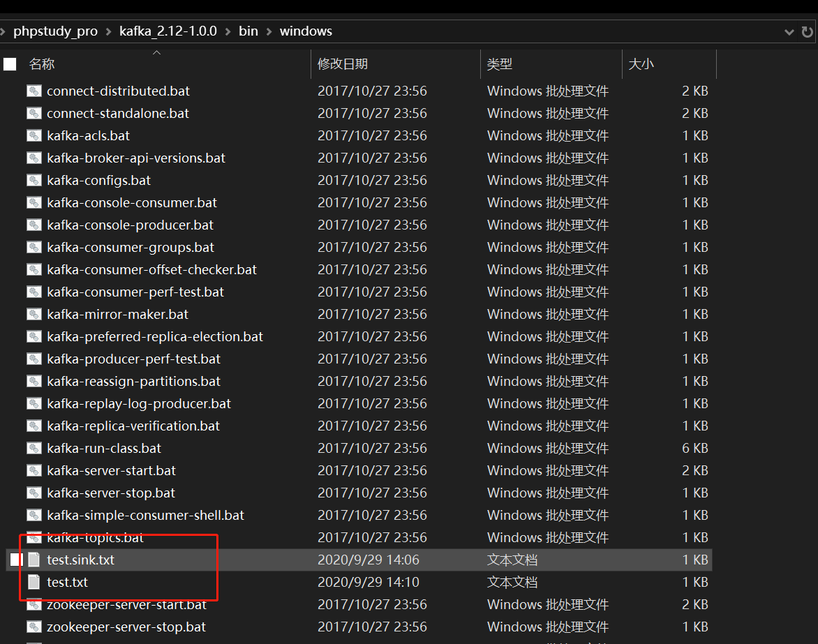Viewport: 818px width, 644px height.
Task: Click the kafka-preferred-replica-election.bat file icon
Action: (34, 337)
